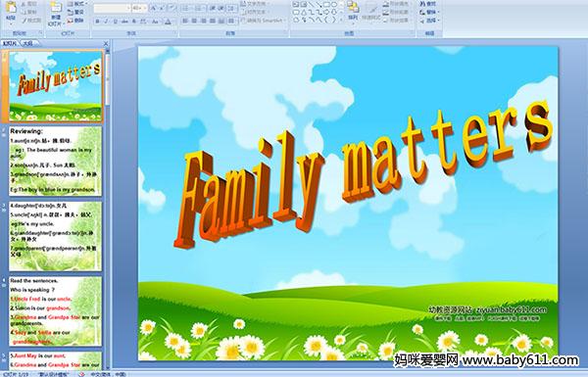Open the Paste dropdown arrow below 粘贴
This screenshot has height=377, width=588.
point(11,24)
